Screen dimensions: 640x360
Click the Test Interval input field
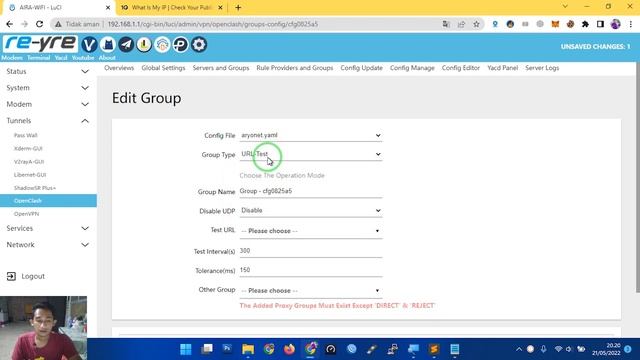pos(311,251)
